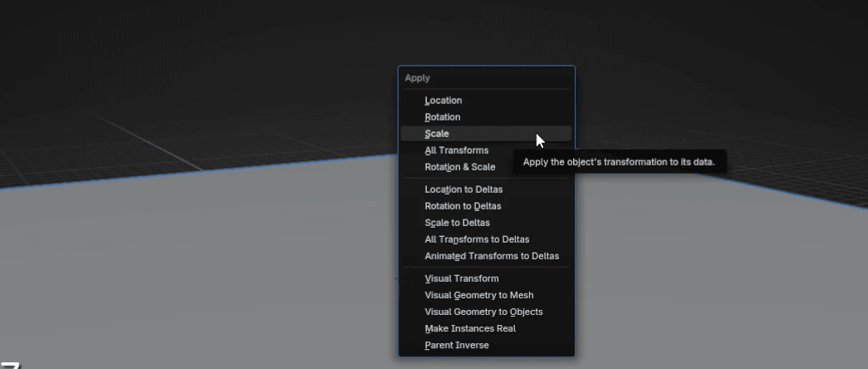The height and width of the screenshot is (369, 868).
Task: Select Location in the Apply menu
Action: [444, 101]
